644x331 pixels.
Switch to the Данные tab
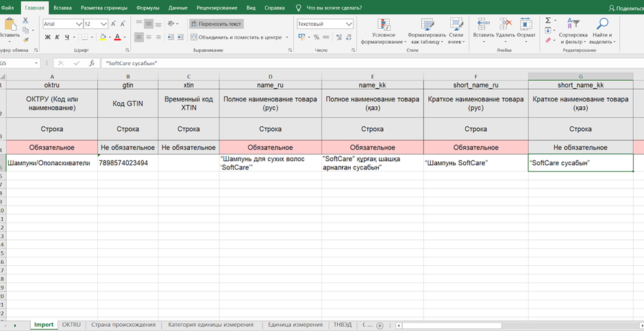click(178, 8)
